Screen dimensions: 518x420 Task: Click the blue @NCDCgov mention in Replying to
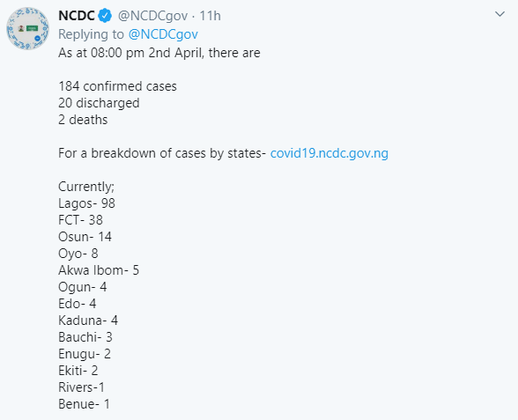tap(163, 34)
